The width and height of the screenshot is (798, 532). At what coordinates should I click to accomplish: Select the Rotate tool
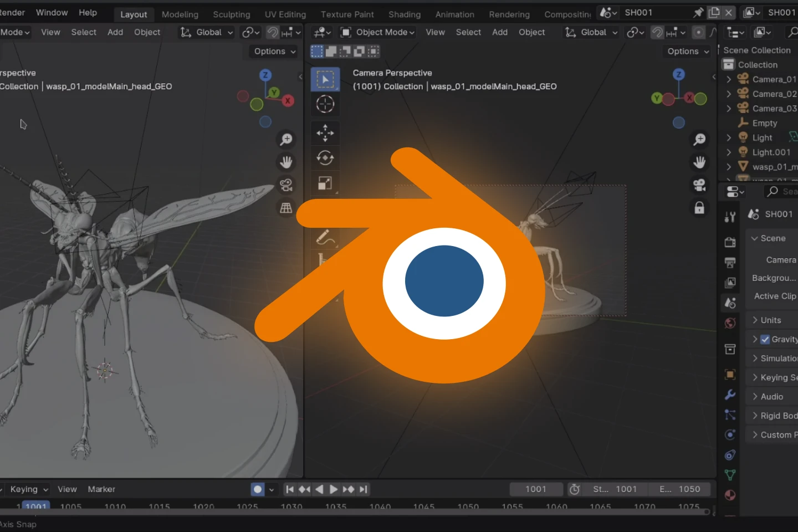[x=325, y=158]
